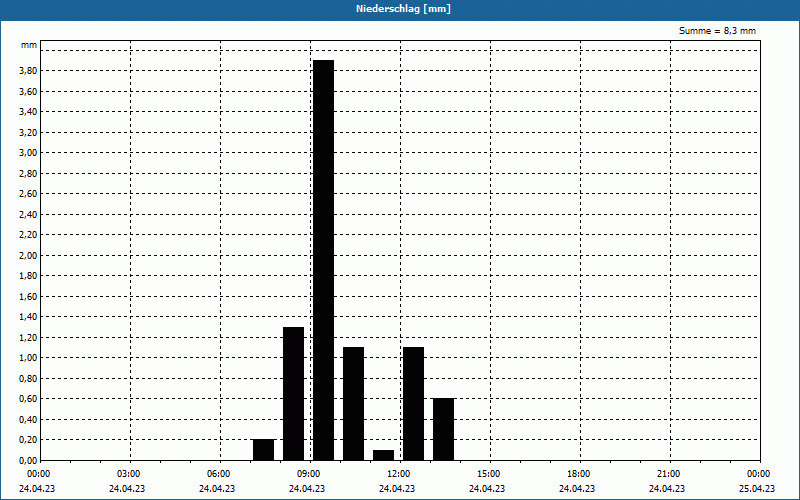Click the 0,20 y-axis value
Viewport: 800px width, 500px height.
point(28,440)
